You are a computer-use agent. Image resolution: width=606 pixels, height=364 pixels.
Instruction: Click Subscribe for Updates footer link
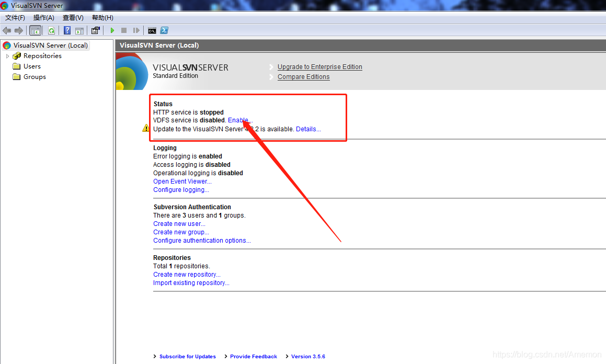(x=187, y=357)
